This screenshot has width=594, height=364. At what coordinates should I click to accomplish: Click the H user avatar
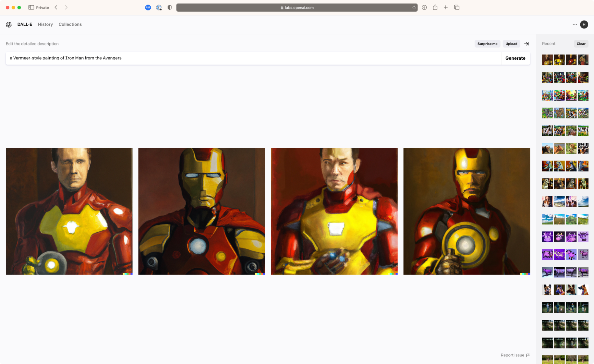click(584, 25)
